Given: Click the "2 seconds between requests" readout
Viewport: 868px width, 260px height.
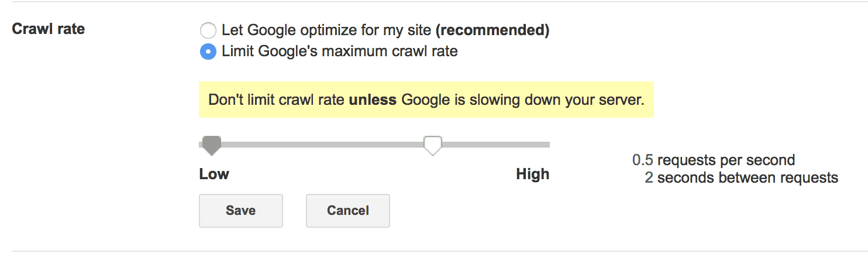Looking at the screenshot, I should coord(741,177).
